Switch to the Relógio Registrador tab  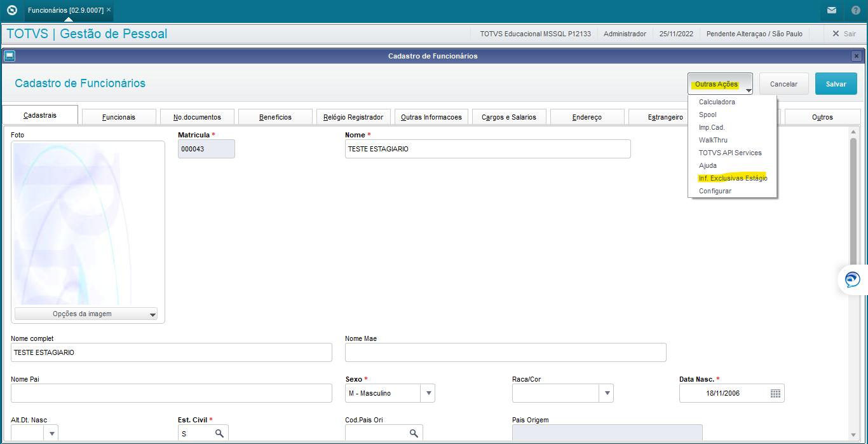point(353,117)
